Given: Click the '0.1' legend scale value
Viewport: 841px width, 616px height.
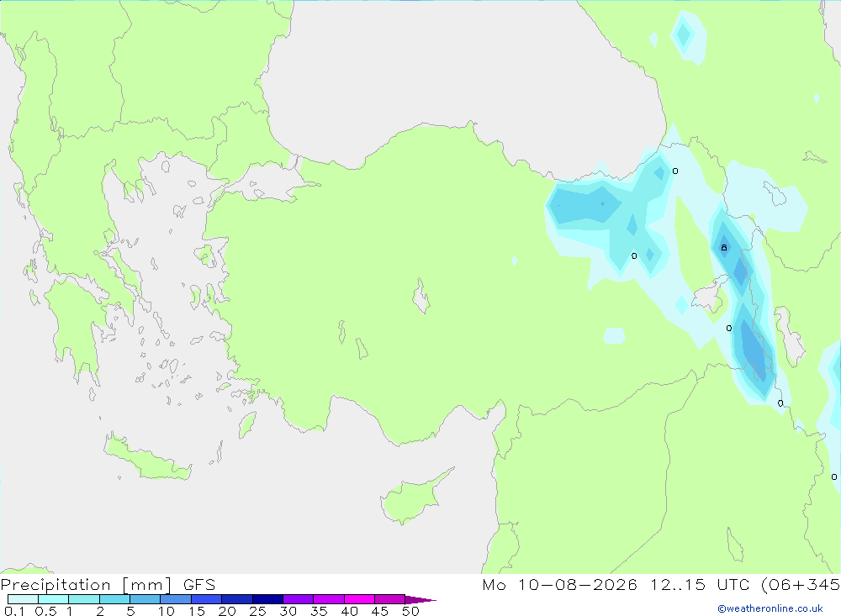Looking at the screenshot, I should (14, 611).
